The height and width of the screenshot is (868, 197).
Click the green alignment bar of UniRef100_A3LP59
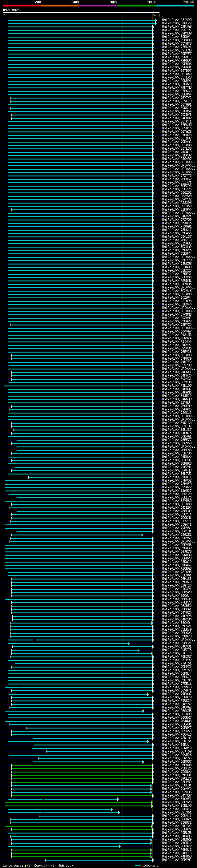(82, 782)
